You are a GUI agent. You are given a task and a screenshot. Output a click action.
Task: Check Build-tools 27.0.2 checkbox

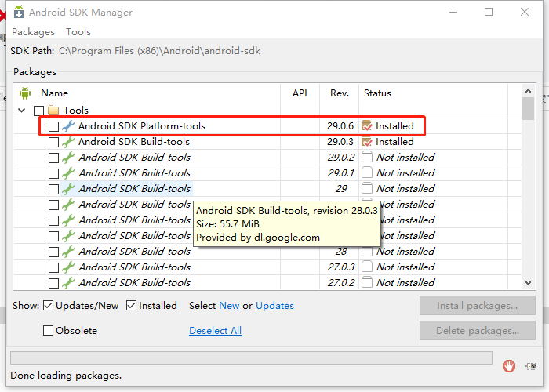[53, 283]
